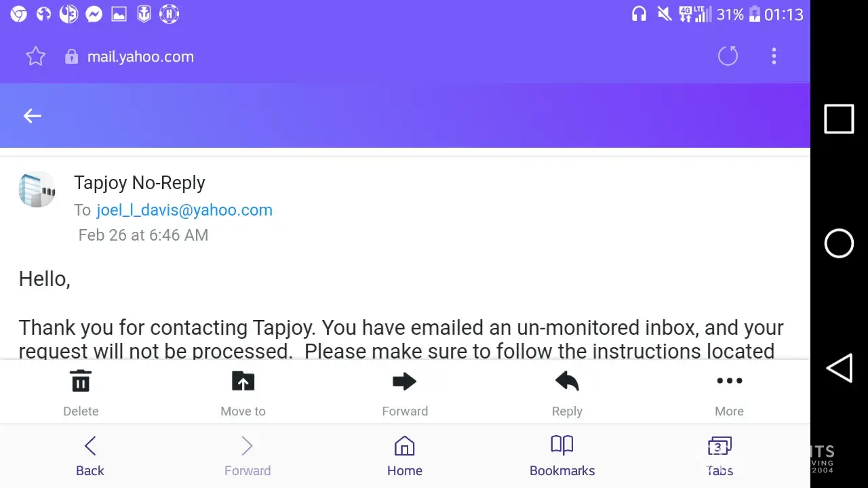Tap the browser Back button

90,455
